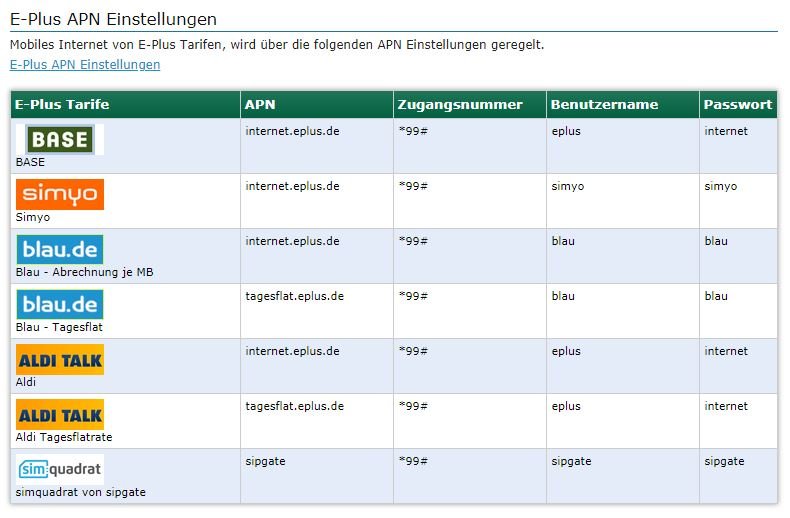Click username 'sipgate' in simquadrat row

[x=571, y=462]
